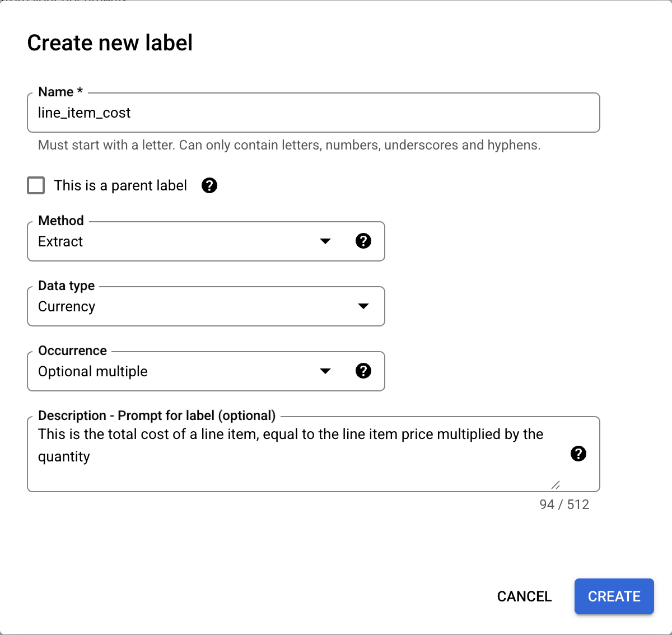This screenshot has height=635, width=672.
Task: Expand the Occurrence dropdown arrow
Action: click(x=325, y=371)
